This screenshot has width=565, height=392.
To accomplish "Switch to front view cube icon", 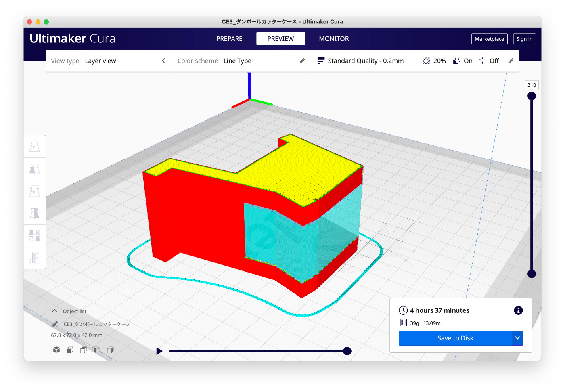I will pyautogui.click(x=70, y=350).
